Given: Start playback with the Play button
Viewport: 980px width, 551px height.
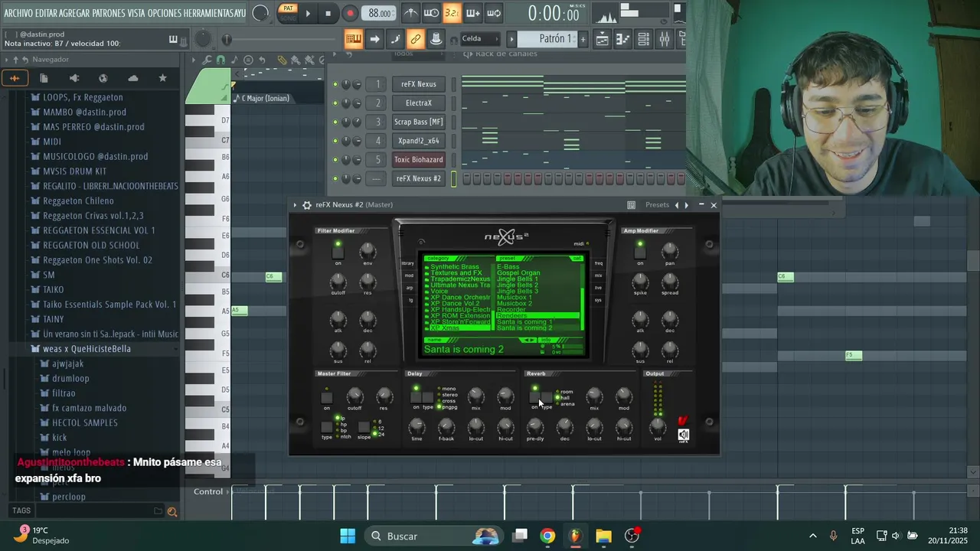Looking at the screenshot, I should (308, 13).
